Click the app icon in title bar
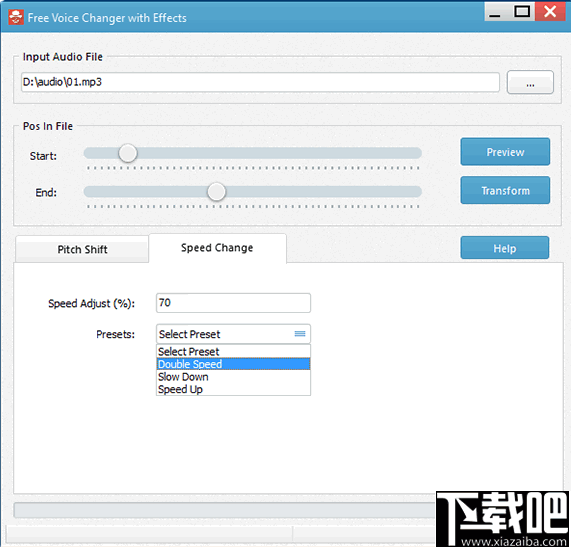Image resolution: width=571 pixels, height=547 pixels. coord(16,17)
